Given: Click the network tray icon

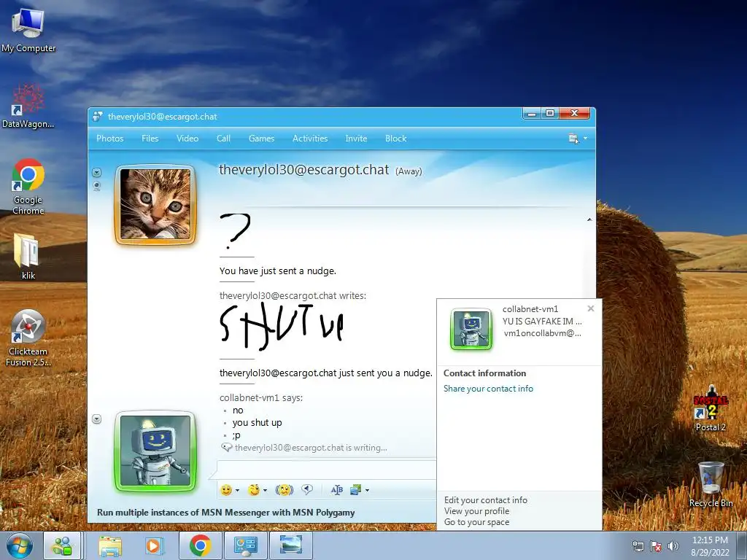Looking at the screenshot, I should 638,546.
